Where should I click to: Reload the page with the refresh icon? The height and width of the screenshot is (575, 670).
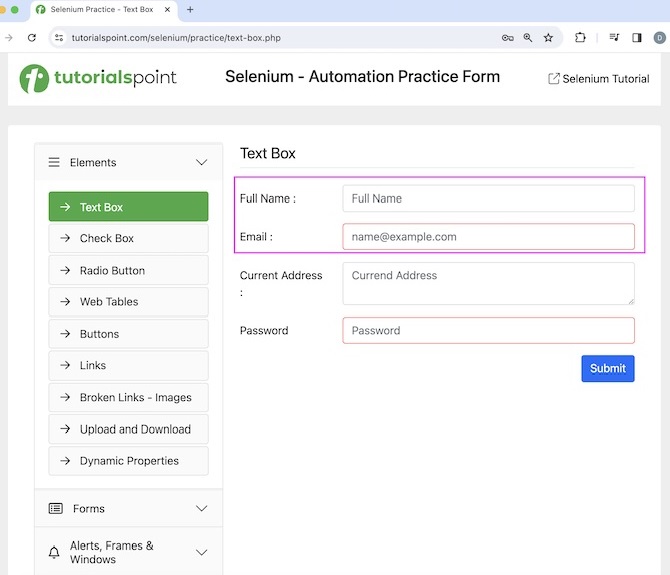[32, 38]
